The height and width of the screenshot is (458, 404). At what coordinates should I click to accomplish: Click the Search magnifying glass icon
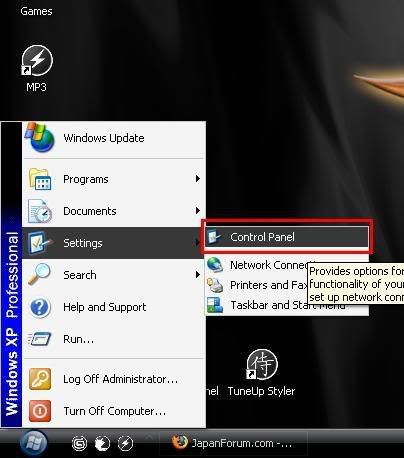click(x=40, y=274)
